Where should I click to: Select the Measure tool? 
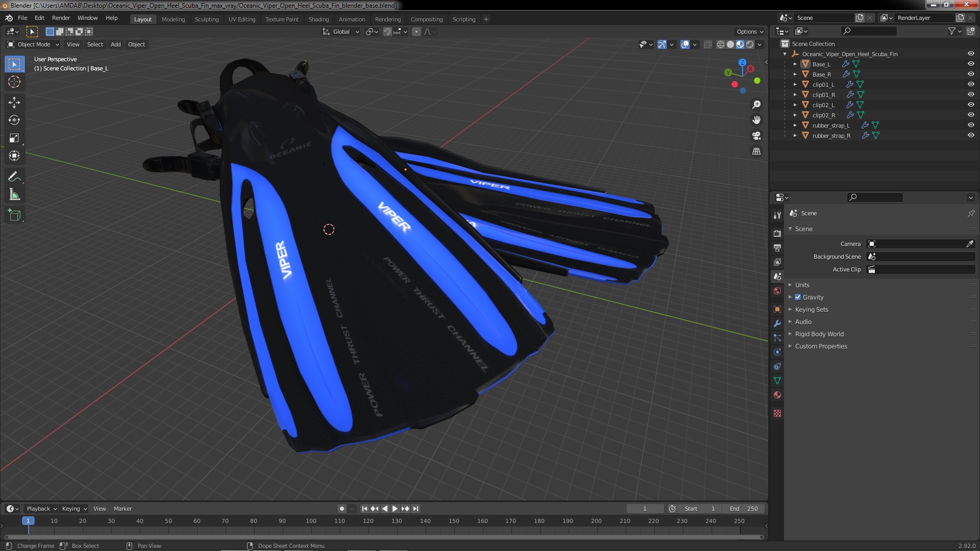(x=14, y=195)
